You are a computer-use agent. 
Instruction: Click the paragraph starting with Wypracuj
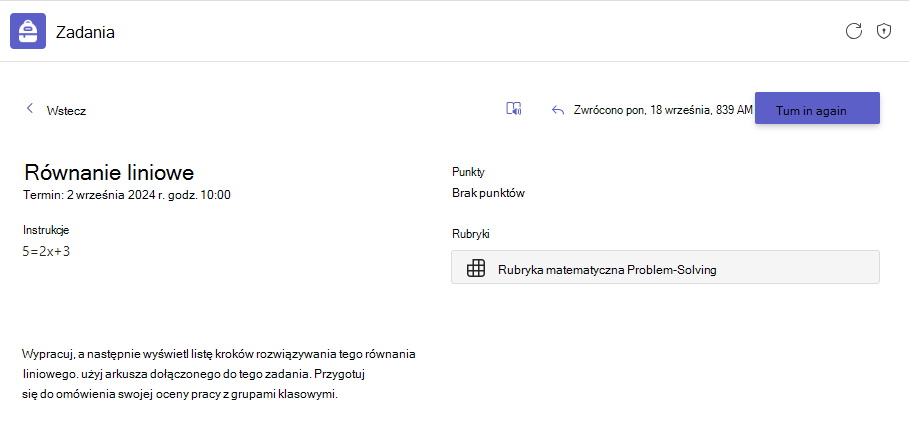[219, 374]
